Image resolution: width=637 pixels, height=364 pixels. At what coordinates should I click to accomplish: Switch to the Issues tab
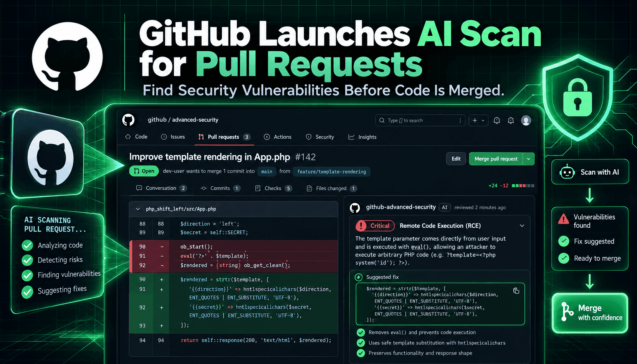click(x=173, y=137)
